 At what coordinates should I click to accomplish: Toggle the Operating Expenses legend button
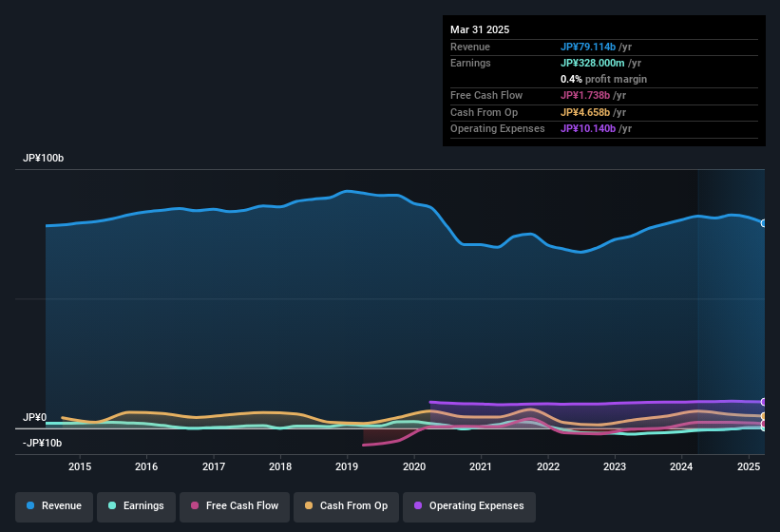pyautogui.click(x=469, y=506)
